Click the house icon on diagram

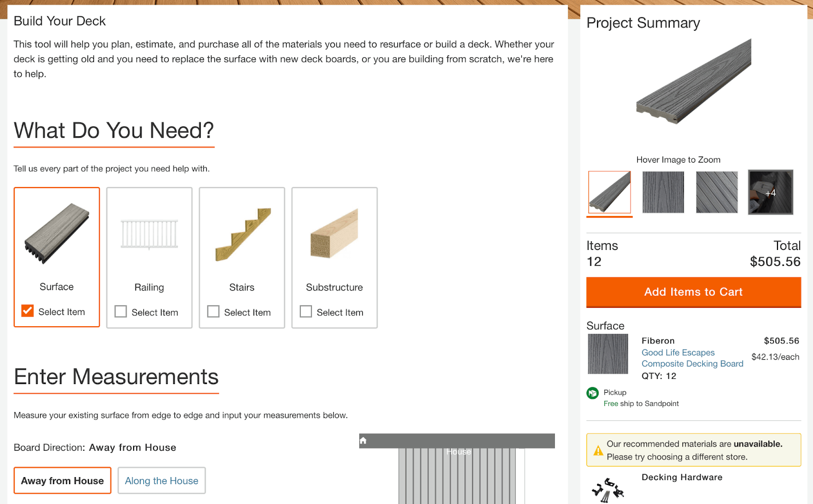click(363, 440)
